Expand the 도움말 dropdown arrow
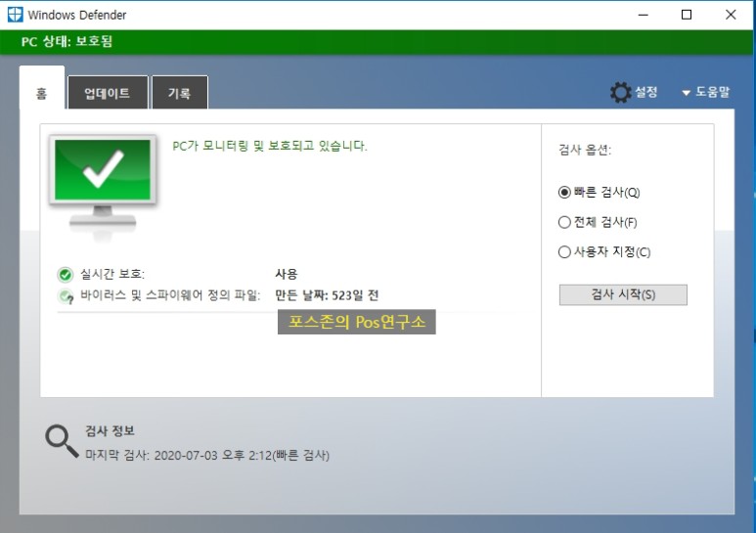 (687, 93)
